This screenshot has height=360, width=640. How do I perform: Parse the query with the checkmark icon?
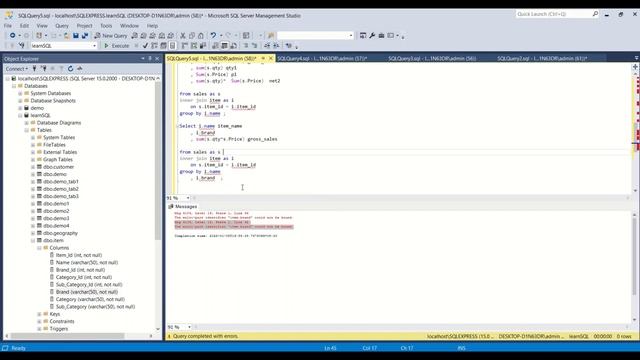pos(145,46)
